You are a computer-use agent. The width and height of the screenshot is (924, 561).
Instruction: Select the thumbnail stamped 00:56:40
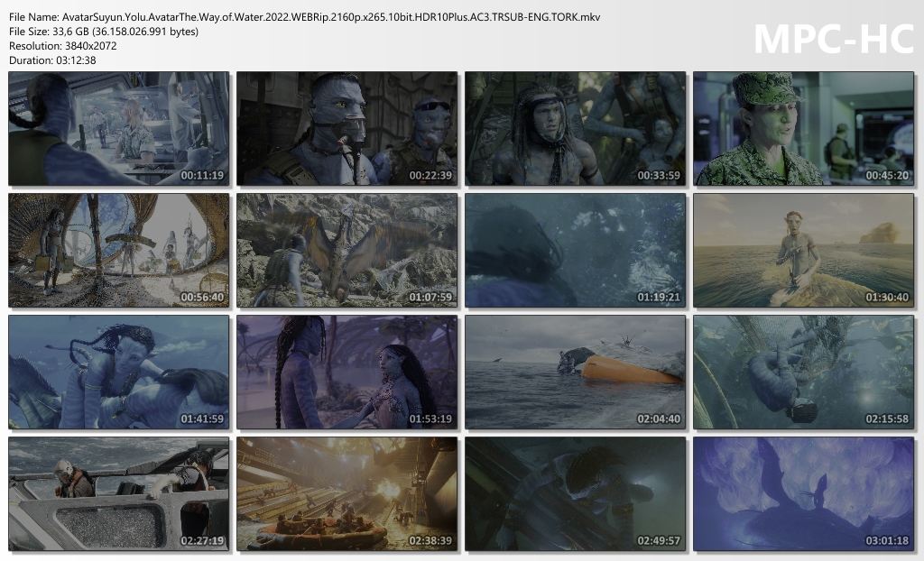(118, 251)
